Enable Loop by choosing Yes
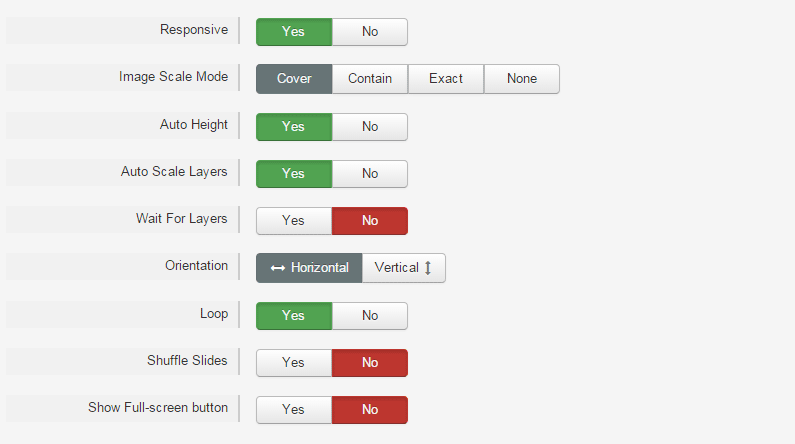 pos(294,316)
